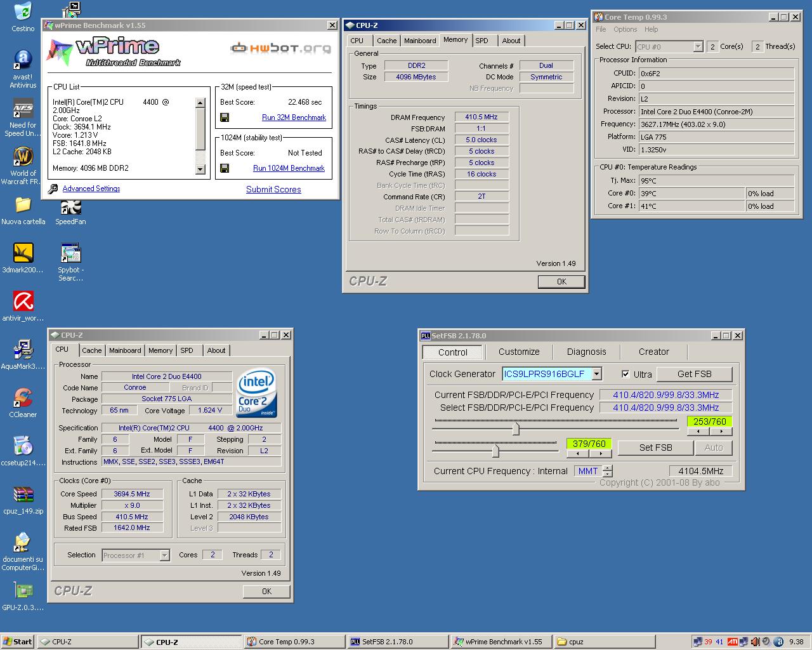This screenshot has height=650, width=812.
Task: Click the hwbot.org logo in wPrime
Action: pos(280,48)
